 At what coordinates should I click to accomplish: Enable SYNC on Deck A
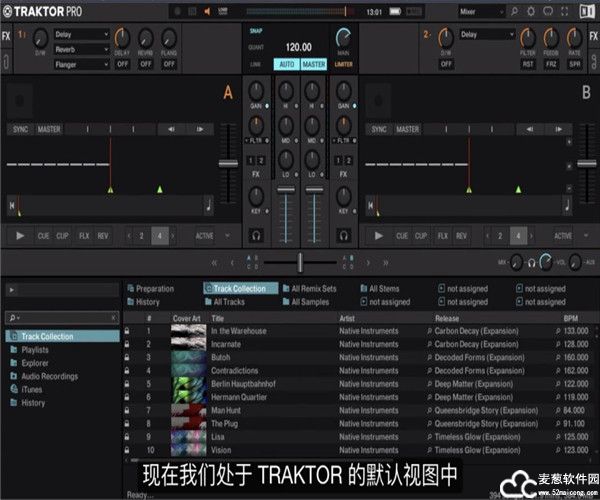pyautogui.click(x=19, y=129)
